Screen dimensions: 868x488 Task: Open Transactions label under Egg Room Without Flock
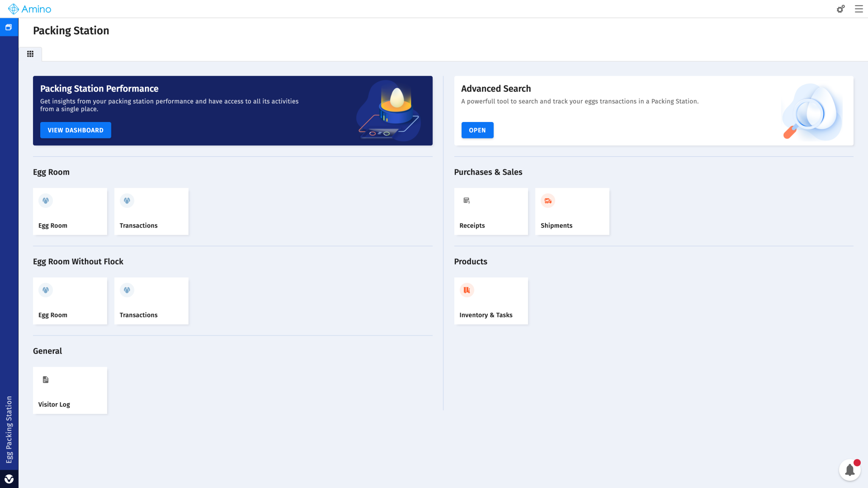pyautogui.click(x=139, y=315)
